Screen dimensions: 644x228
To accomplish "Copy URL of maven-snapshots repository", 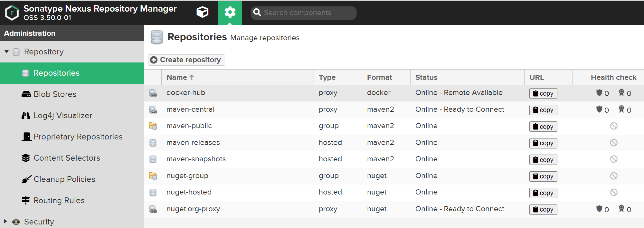I will (x=543, y=160).
